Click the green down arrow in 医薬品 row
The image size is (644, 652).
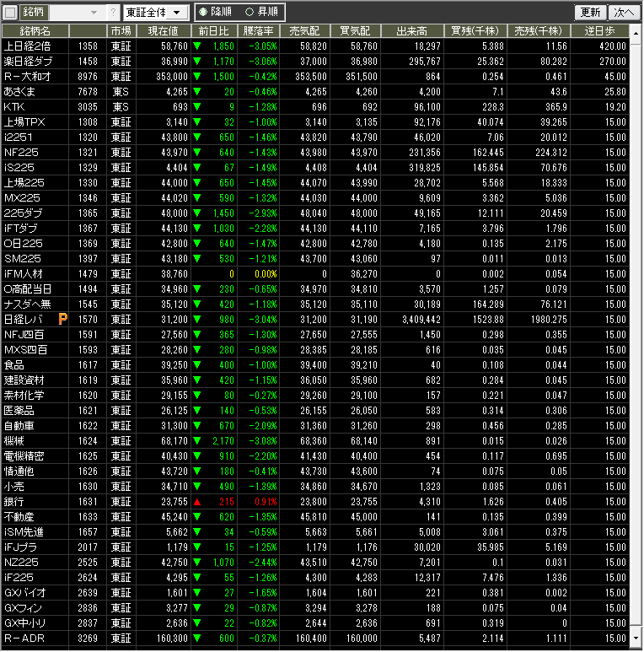197,411
